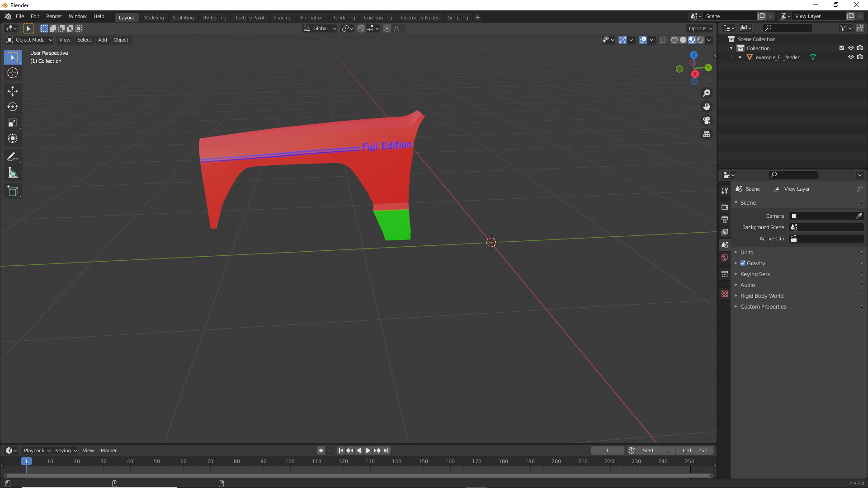Select the Transform tool
868x488 pixels.
click(x=13, y=138)
